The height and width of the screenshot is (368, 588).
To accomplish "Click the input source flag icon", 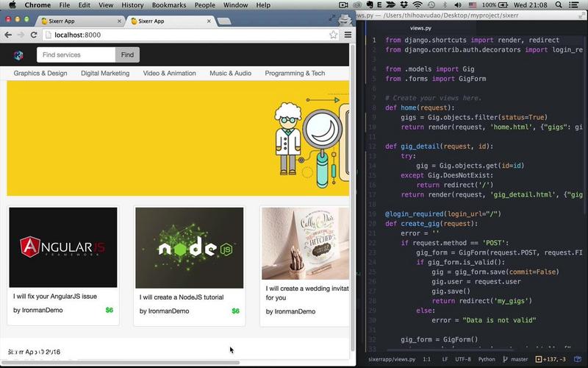I will (x=473, y=5).
